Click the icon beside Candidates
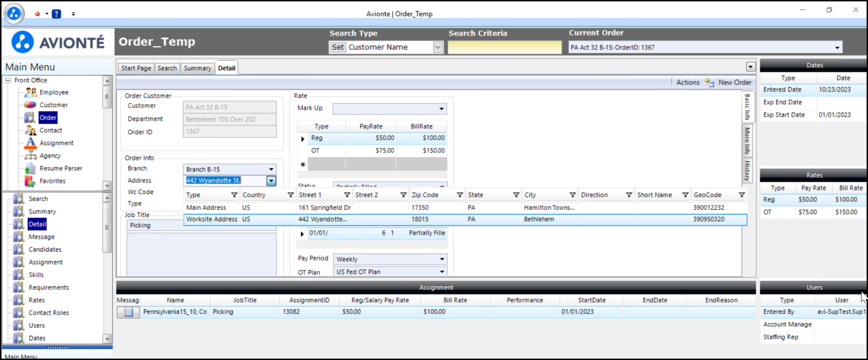Screen dimensions: 868x360 pyautogui.click(x=19, y=249)
